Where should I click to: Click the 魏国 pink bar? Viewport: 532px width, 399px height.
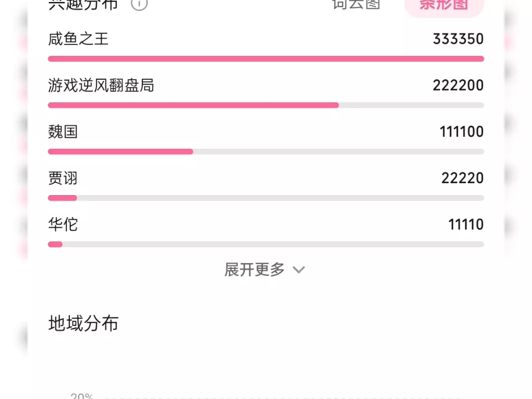point(121,152)
